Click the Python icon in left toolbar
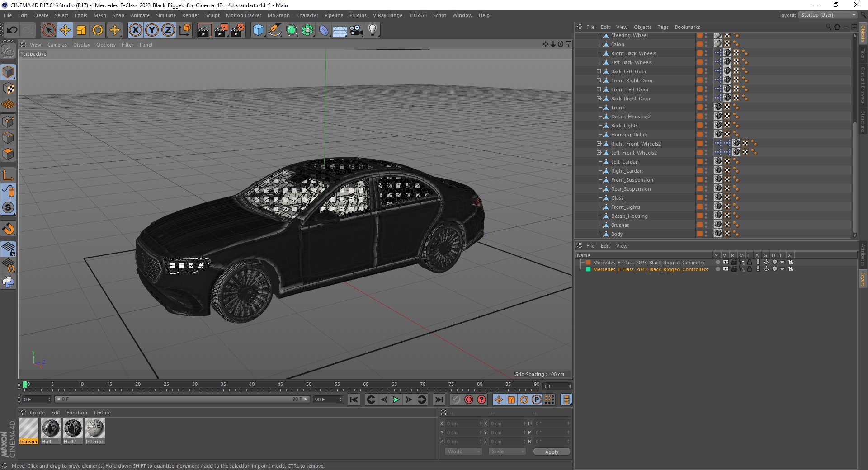This screenshot has width=868, height=470. tap(8, 282)
